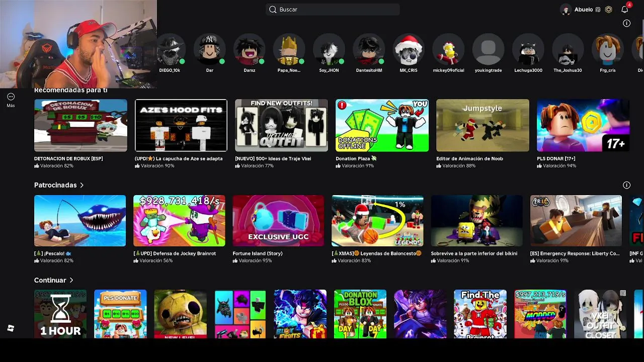Open the Robux balance icon
This screenshot has width=644, height=362.
point(609,10)
